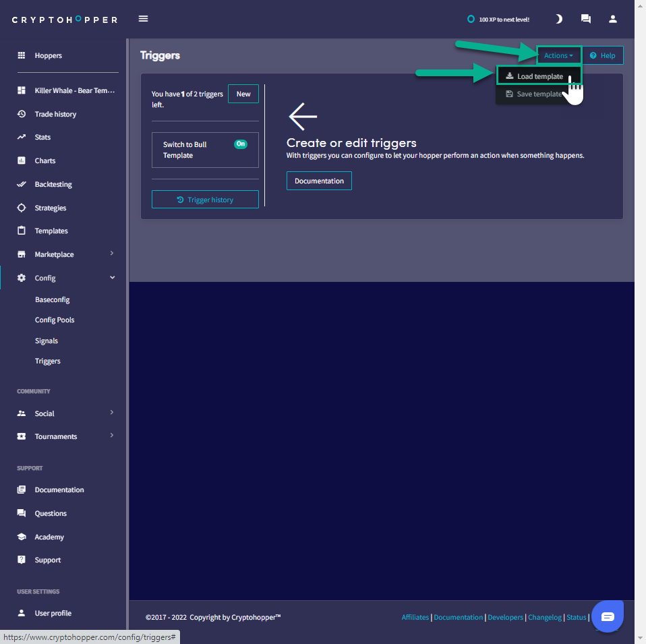Click the Backtesting checkmark icon
Image resolution: width=646 pixels, height=644 pixels.
22,184
